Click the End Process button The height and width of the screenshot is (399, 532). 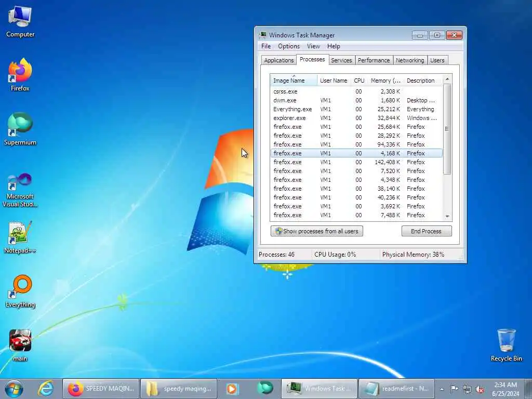pyautogui.click(x=427, y=231)
